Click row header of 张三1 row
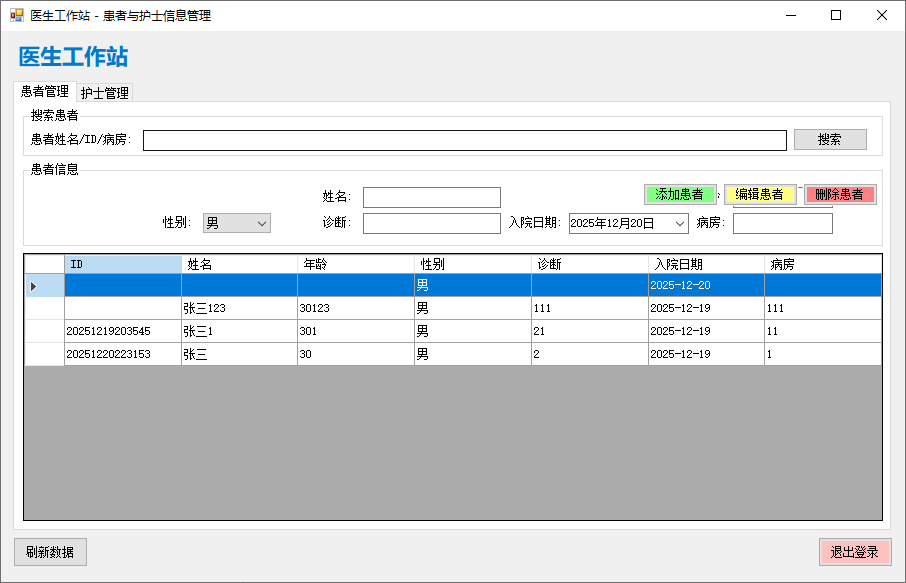Screen dimensions: 906x583 [x=44, y=332]
